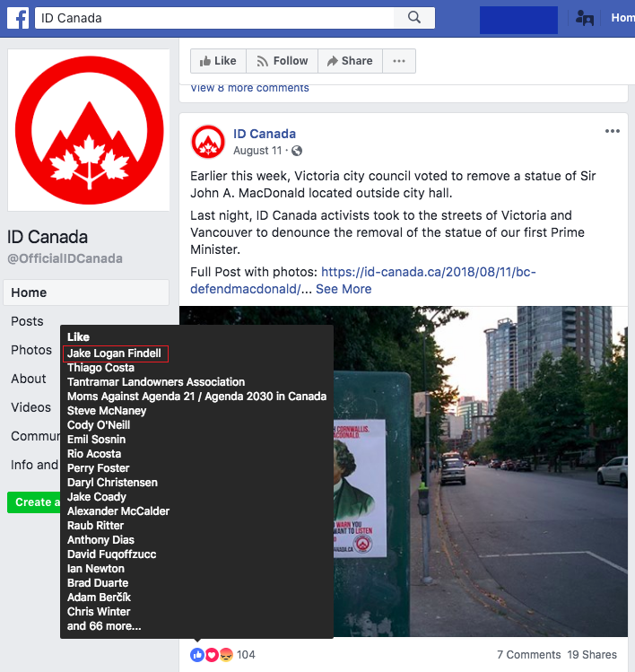Click the search magnifier button
This screenshot has height=672, width=635.
[413, 18]
